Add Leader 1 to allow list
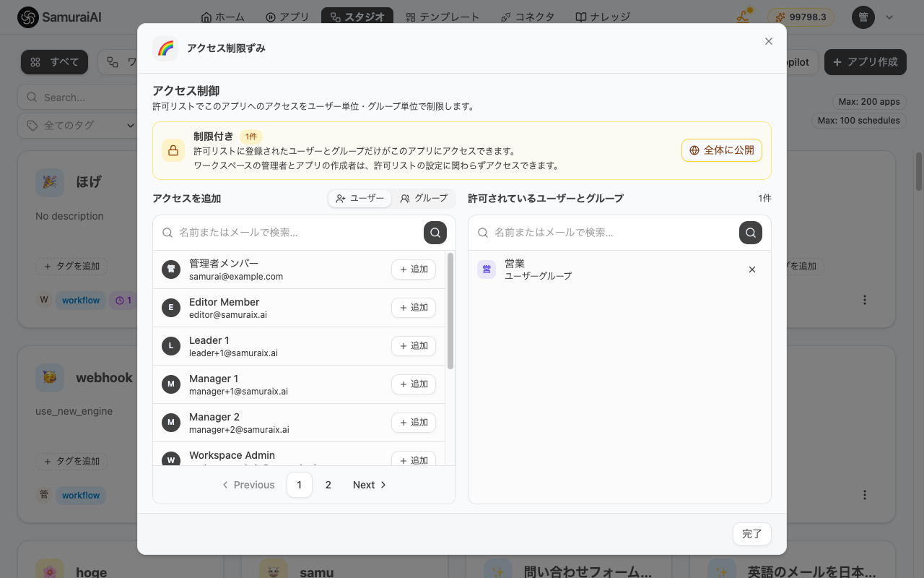Image resolution: width=924 pixels, height=578 pixels. [x=414, y=345]
